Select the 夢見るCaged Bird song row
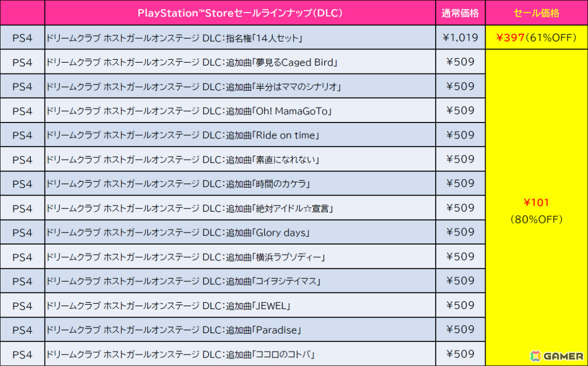Screen dimensions: 588x366 coord(240,62)
